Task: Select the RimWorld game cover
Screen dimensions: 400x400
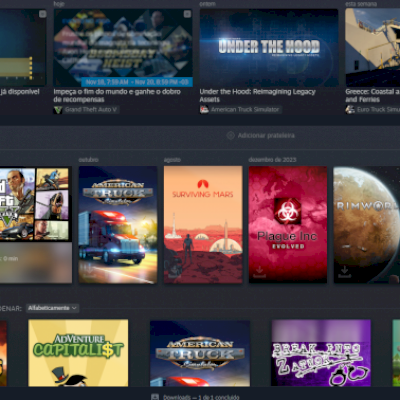Action: [x=367, y=225]
